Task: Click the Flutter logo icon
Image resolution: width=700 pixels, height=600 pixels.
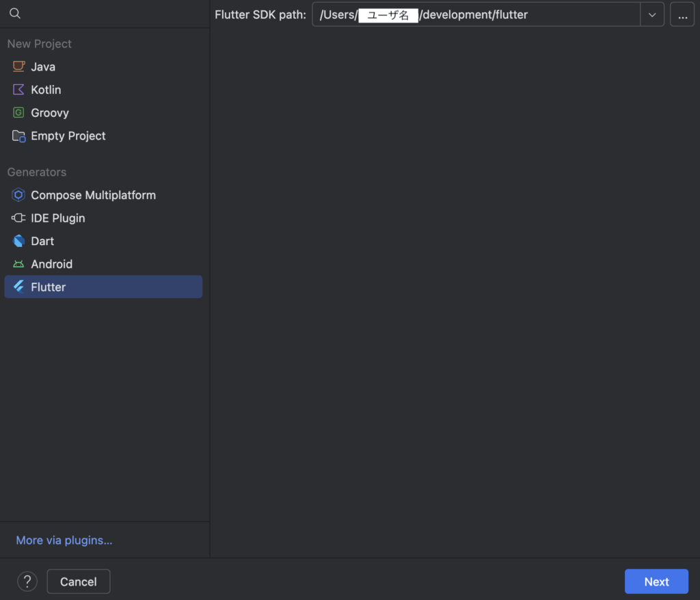Action: pyautogui.click(x=18, y=287)
